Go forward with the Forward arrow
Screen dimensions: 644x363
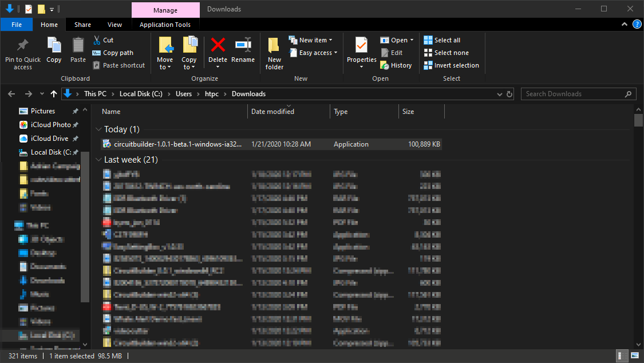pos(29,94)
